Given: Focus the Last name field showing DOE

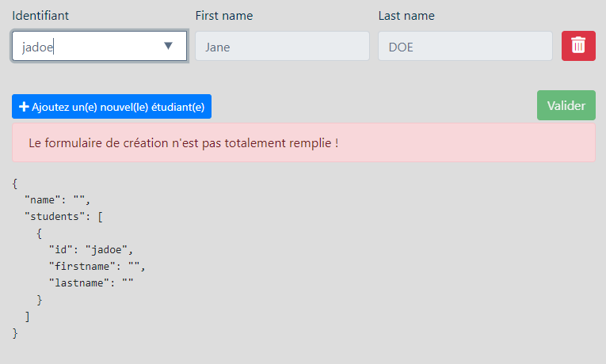Looking at the screenshot, I should pyautogui.click(x=465, y=46).
